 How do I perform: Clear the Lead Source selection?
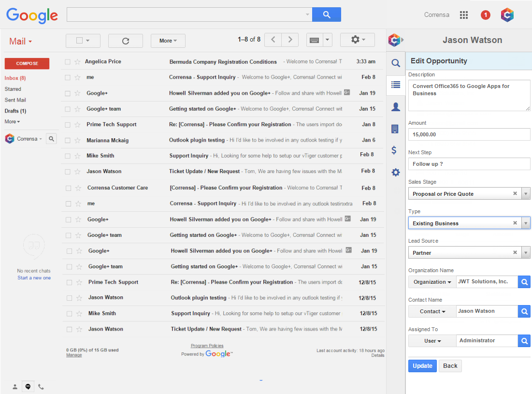coord(515,252)
